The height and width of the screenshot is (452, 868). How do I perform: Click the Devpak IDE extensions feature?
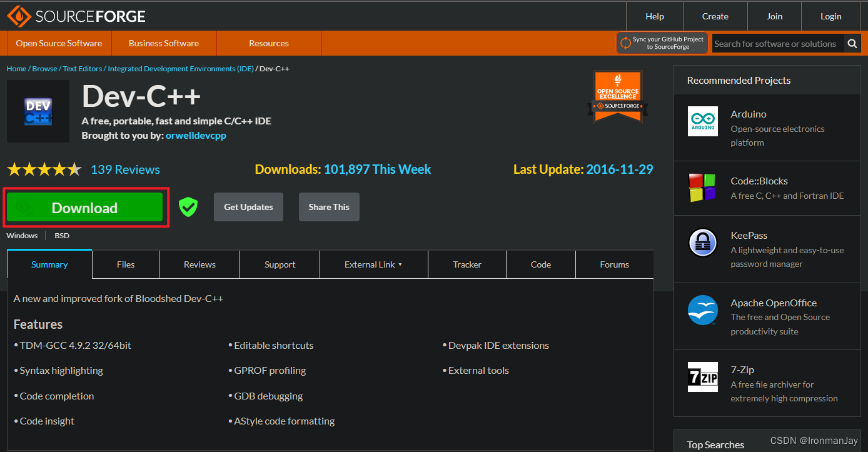pyautogui.click(x=498, y=345)
